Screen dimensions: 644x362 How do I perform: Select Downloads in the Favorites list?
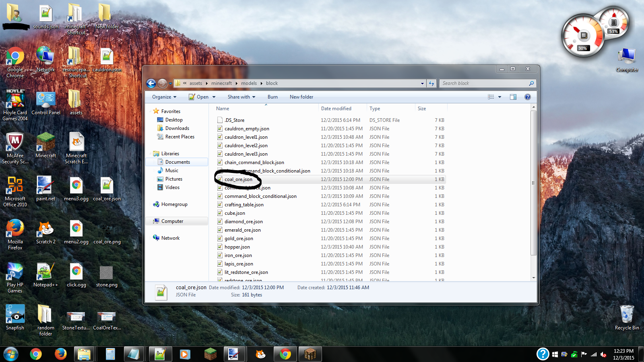point(177,128)
